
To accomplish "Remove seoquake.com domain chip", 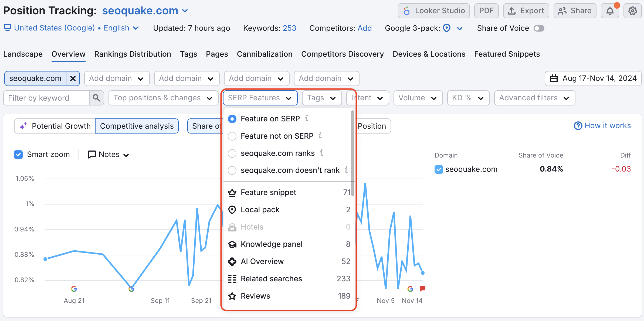I will [x=73, y=78].
